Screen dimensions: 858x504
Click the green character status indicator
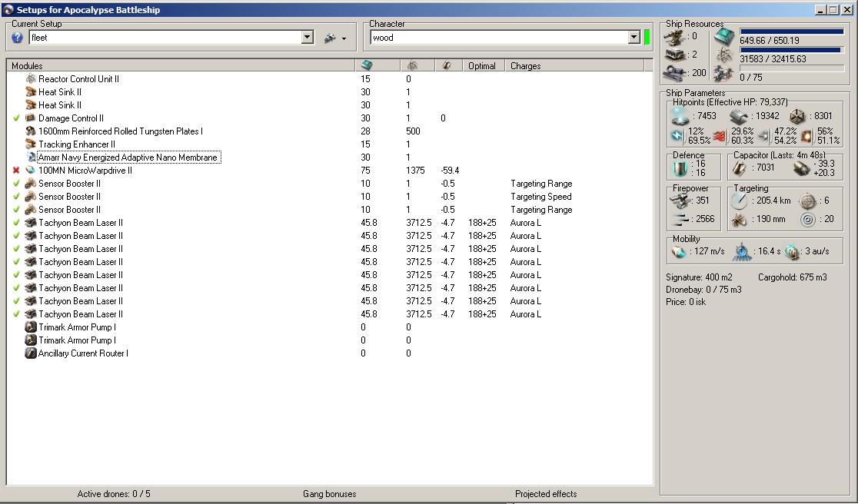coord(647,37)
